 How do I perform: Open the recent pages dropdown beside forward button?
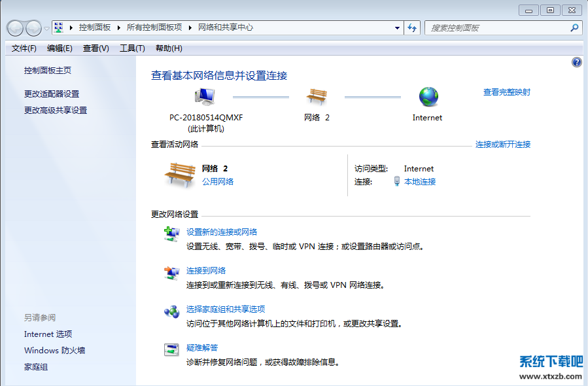pyautogui.click(x=47, y=28)
